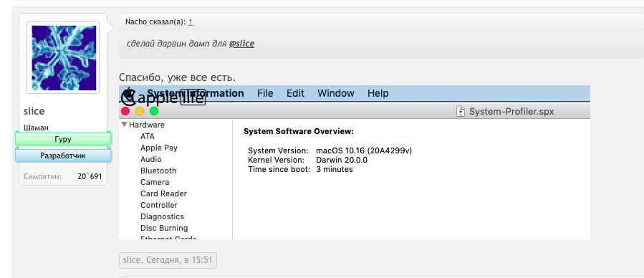The width and height of the screenshot is (644, 278).
Task: Click the System-Profiler.spx document icon
Action: pyautogui.click(x=461, y=111)
